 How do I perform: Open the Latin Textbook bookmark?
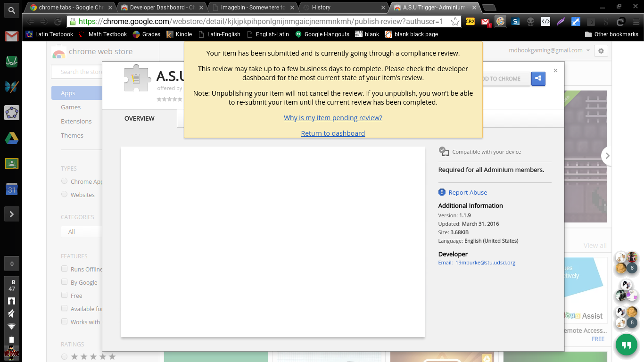click(50, 34)
